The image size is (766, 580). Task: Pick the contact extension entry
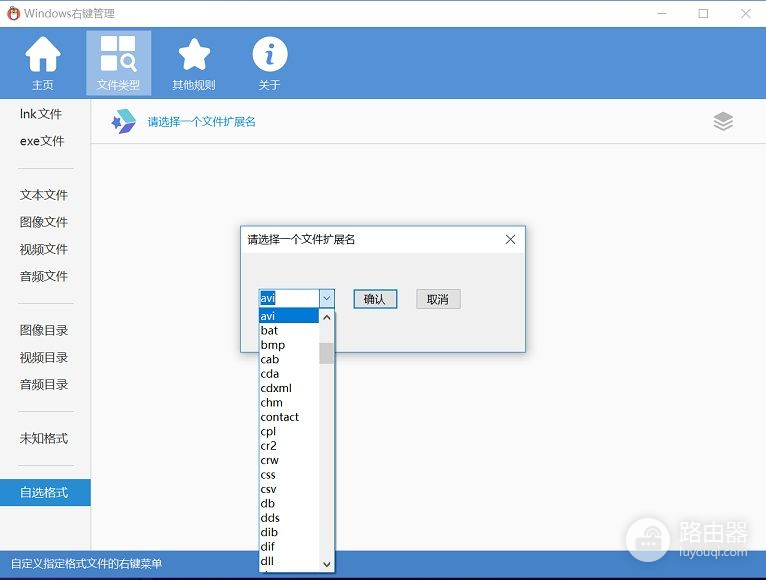(x=280, y=417)
